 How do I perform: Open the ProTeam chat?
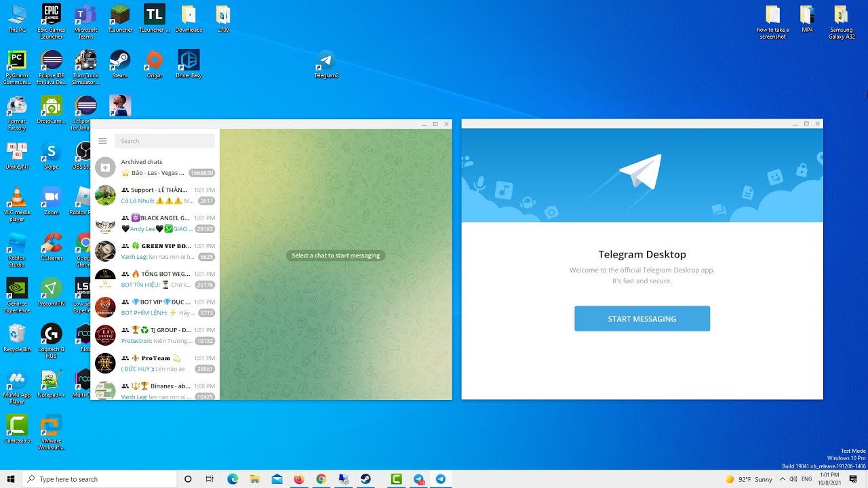(x=155, y=363)
